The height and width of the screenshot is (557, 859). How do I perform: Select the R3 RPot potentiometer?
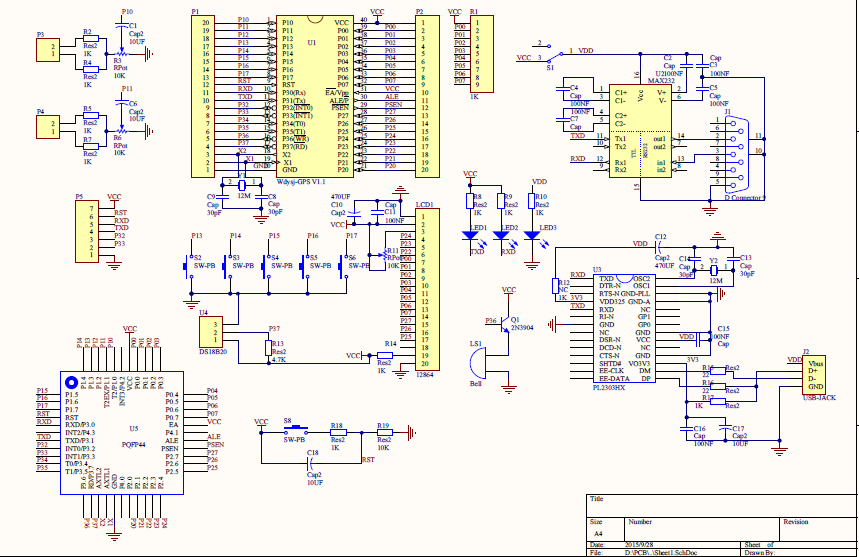click(x=122, y=54)
